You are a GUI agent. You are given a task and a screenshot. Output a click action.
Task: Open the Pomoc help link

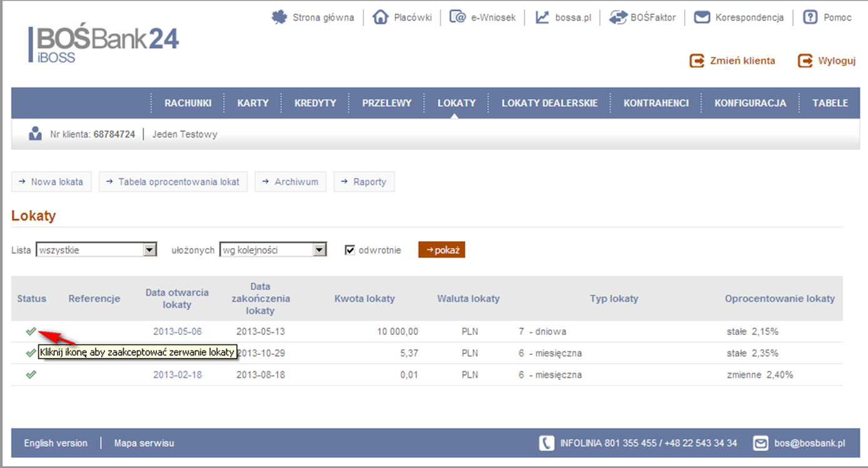point(837,17)
